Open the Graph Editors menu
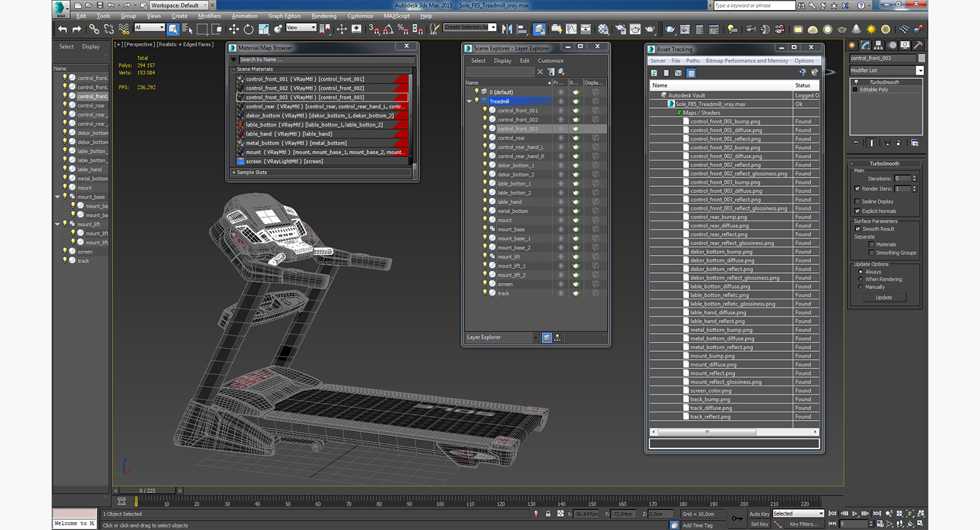 coord(285,16)
